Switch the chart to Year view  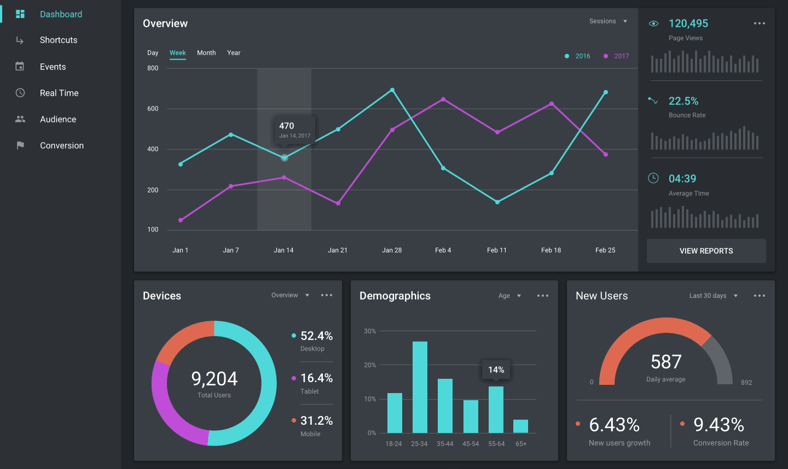click(x=234, y=53)
